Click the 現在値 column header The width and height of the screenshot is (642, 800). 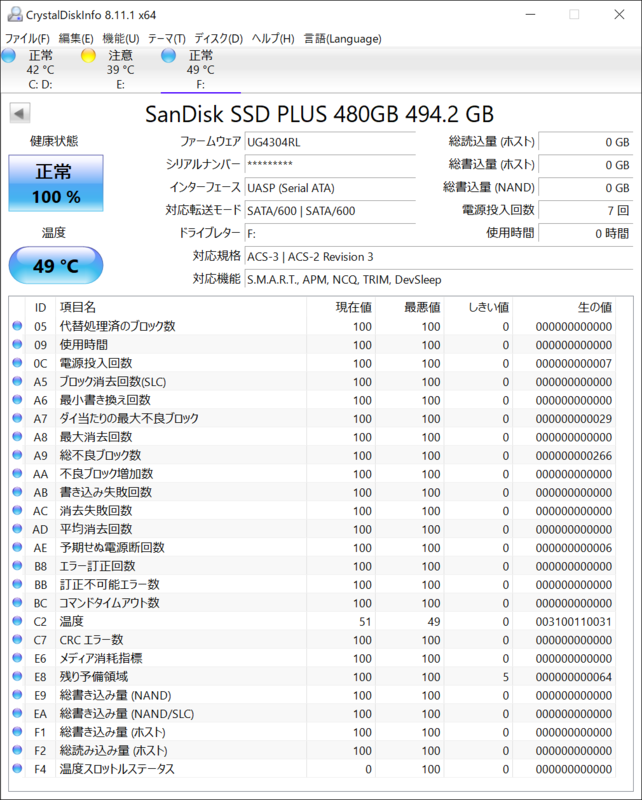pos(341,307)
